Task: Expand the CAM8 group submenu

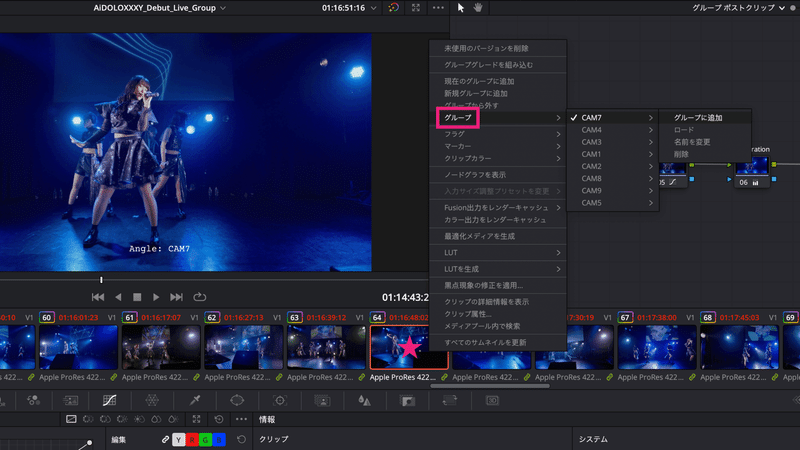Action: 612,179
